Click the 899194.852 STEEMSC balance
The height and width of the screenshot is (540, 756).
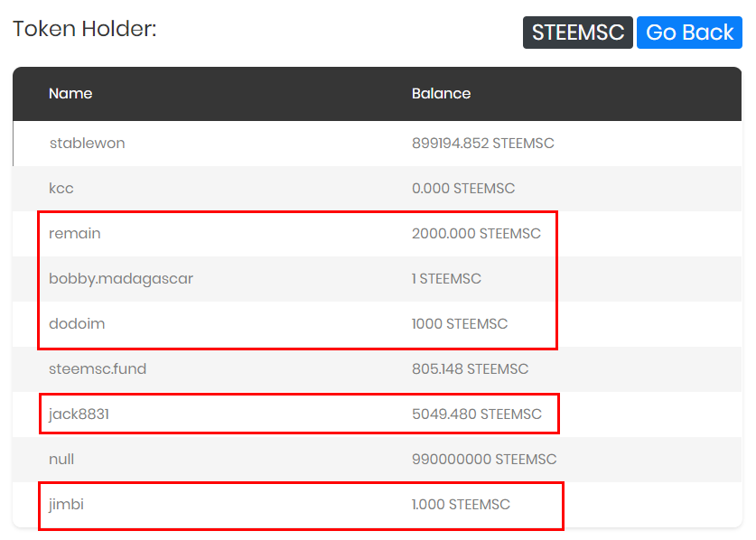483,144
